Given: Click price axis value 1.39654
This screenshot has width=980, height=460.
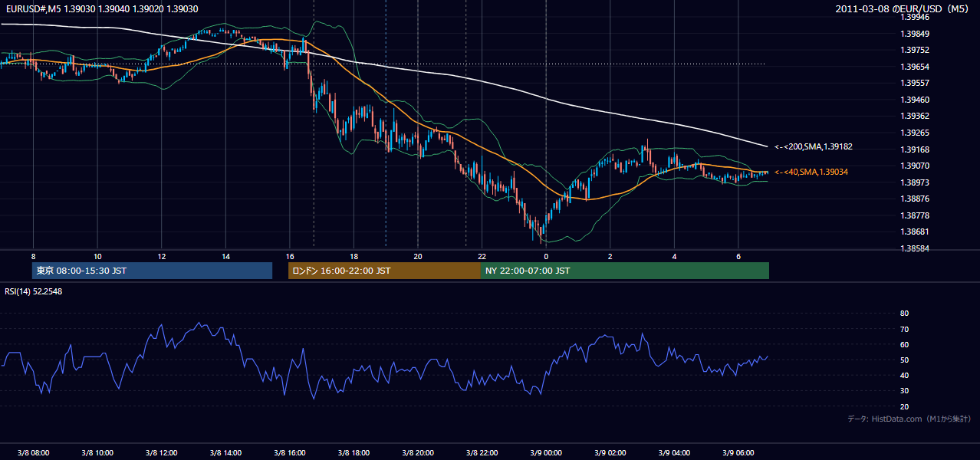Looking at the screenshot, I should pos(915,67).
